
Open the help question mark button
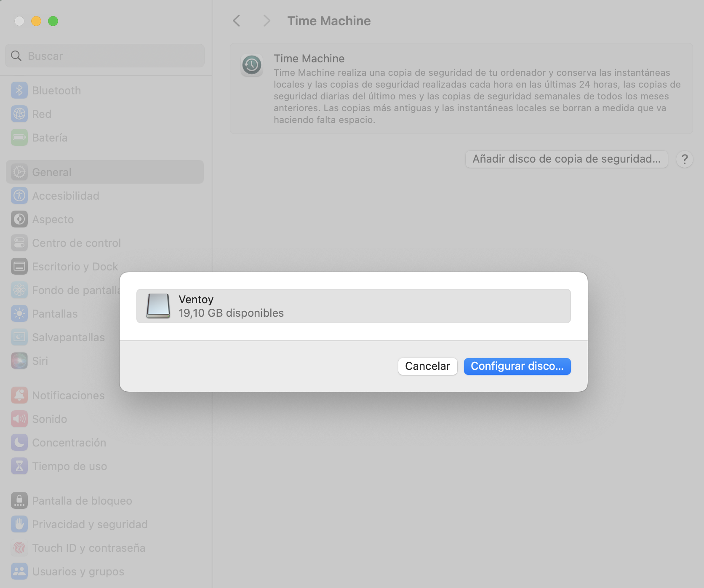click(685, 159)
